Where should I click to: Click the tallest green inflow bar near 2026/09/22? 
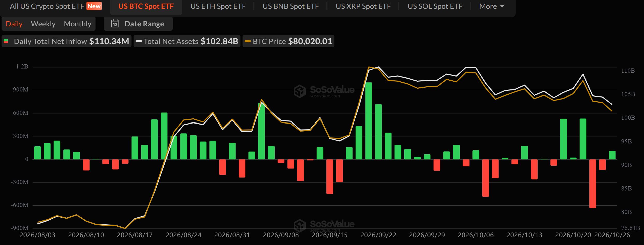tap(369, 121)
